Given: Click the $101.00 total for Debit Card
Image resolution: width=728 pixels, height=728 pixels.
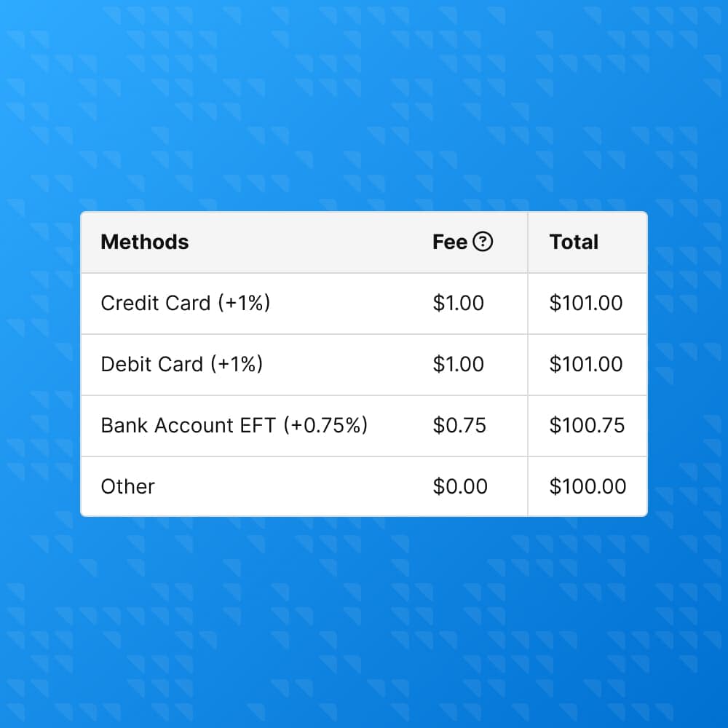Looking at the screenshot, I should coord(587,364).
